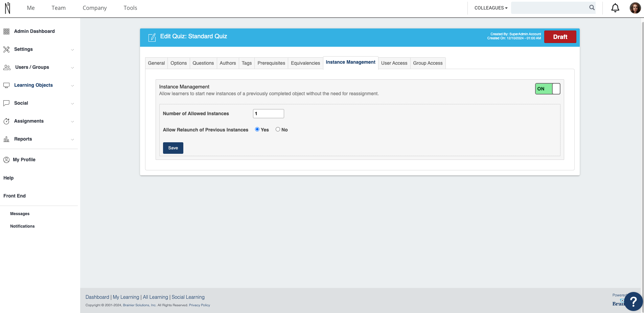Viewport: 644px width, 313px height.
Task: Switch to the General tab
Action: 156,63
